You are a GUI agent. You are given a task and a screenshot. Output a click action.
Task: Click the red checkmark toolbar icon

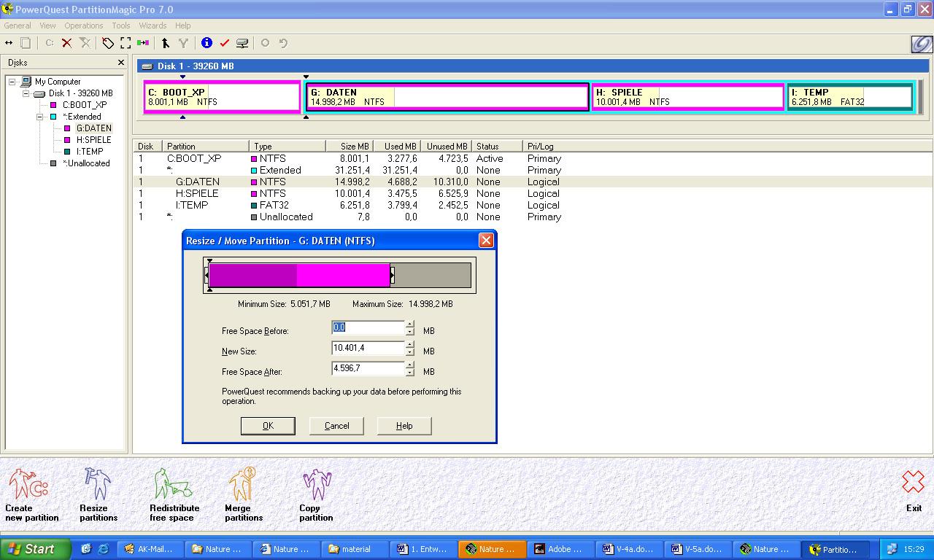click(x=224, y=43)
